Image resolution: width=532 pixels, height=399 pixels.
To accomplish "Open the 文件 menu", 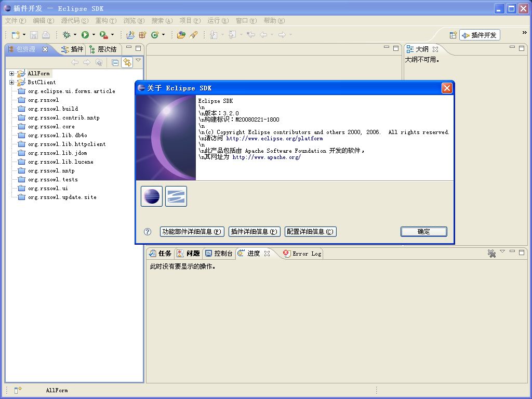I will (16, 21).
